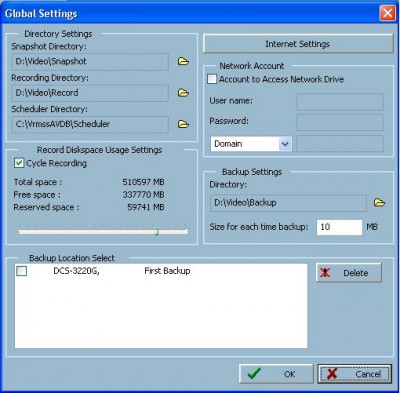400x393 pixels.
Task: Click the backup size field showing 10
Action: [339, 227]
